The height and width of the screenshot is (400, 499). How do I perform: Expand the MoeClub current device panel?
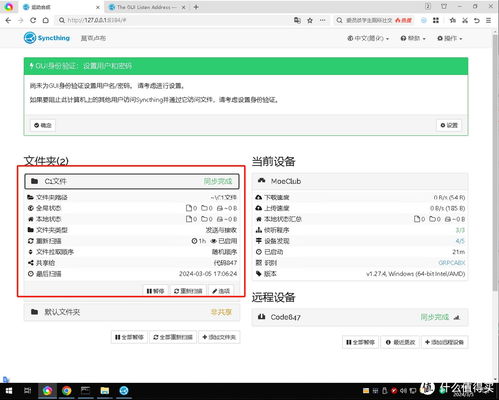[360, 181]
